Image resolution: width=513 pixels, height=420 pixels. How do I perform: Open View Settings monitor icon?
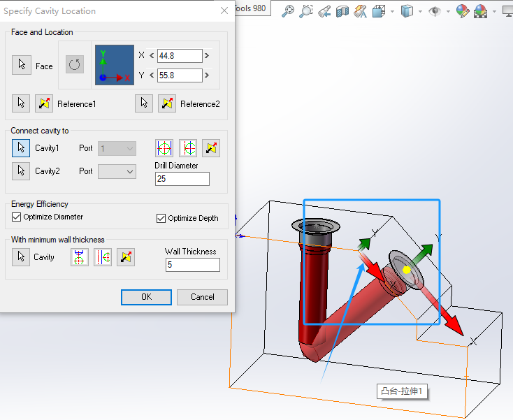tap(508, 11)
